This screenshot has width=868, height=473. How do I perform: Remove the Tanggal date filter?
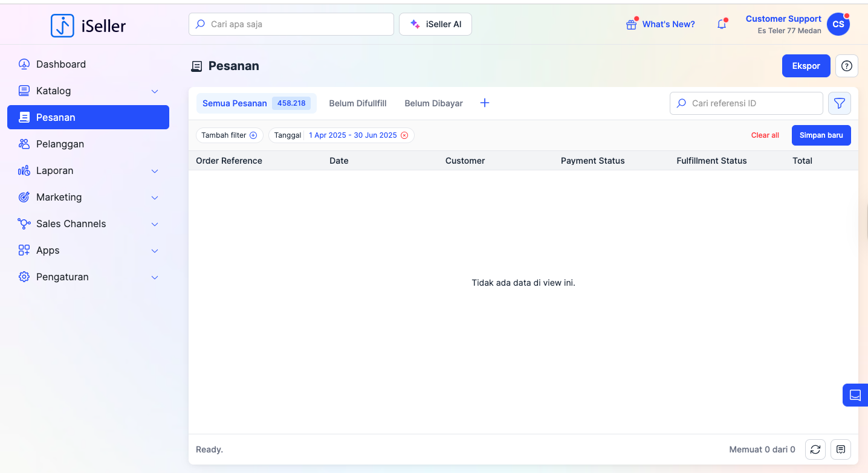coord(404,135)
